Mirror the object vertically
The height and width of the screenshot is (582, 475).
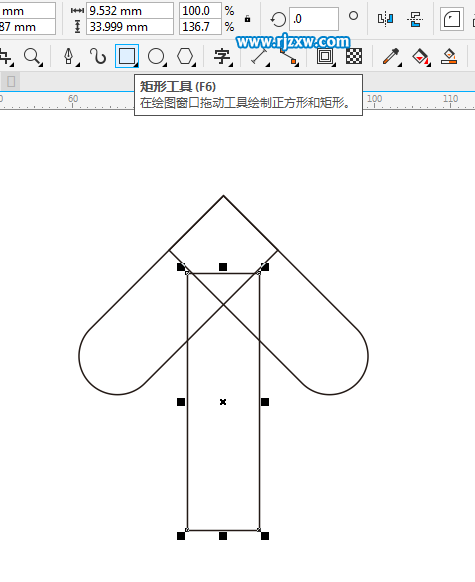tap(415, 19)
